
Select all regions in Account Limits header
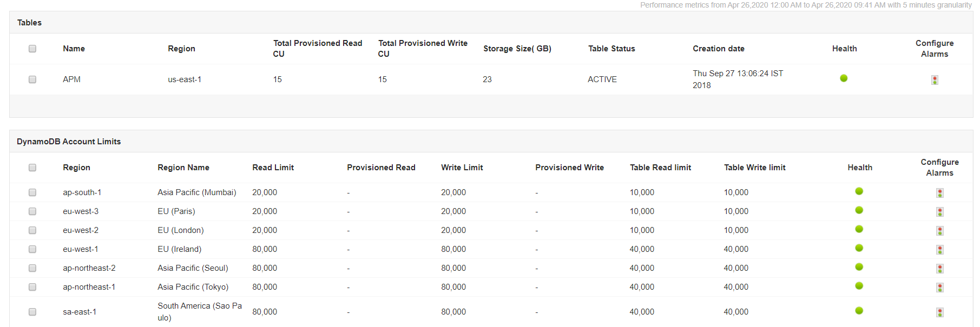pyautogui.click(x=32, y=168)
